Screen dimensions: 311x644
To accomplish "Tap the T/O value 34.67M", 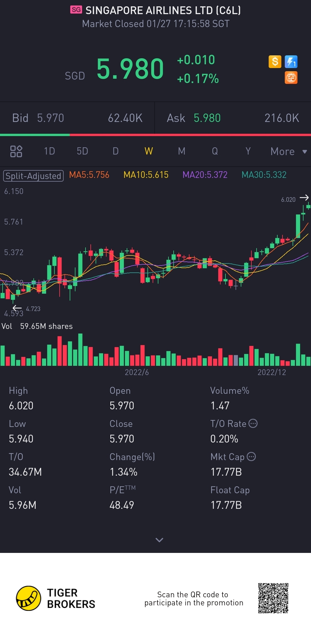I will tap(25, 472).
